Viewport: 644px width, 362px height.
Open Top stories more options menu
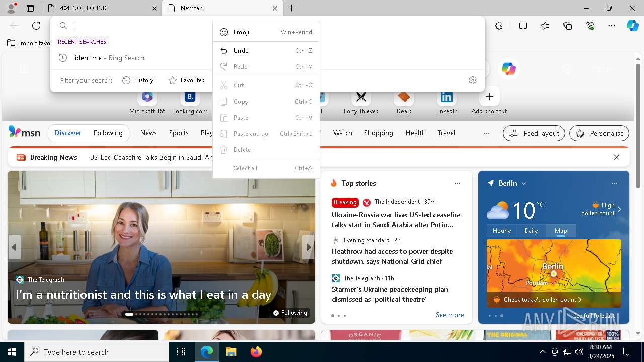click(457, 183)
